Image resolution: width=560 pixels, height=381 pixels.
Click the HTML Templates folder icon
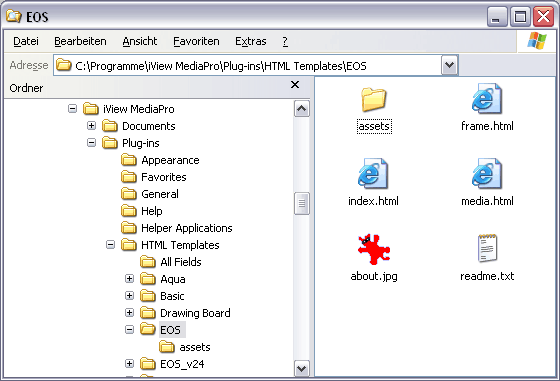[x=129, y=245]
